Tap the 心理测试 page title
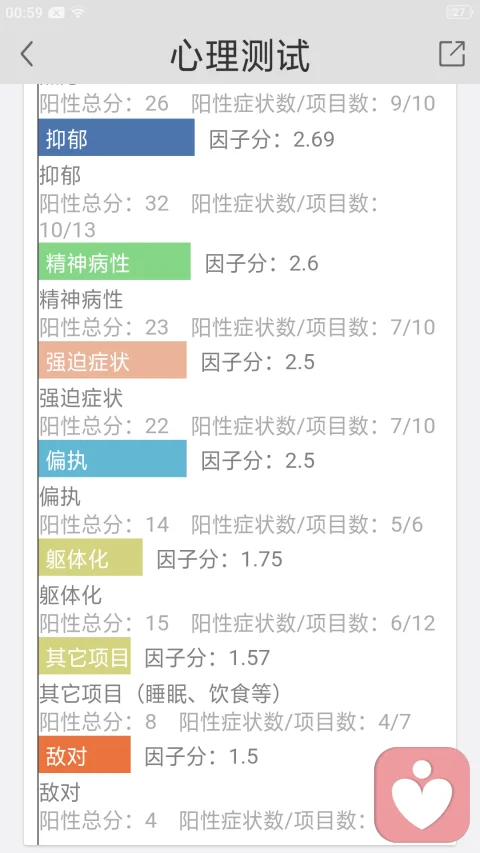 click(240, 55)
